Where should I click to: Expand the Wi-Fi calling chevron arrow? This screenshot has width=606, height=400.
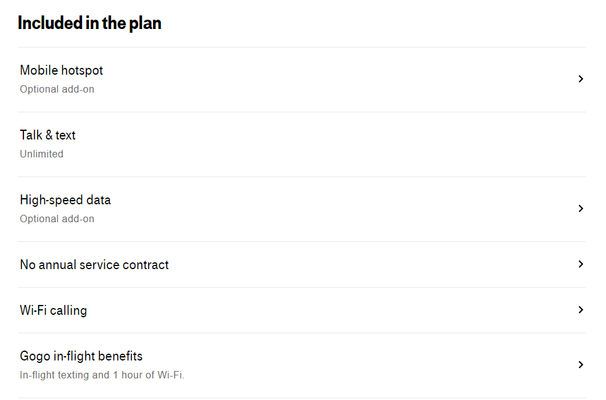tap(580, 310)
